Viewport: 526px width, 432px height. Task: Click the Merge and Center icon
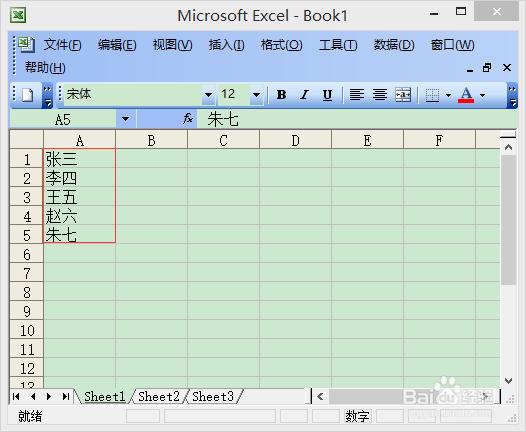click(x=403, y=95)
